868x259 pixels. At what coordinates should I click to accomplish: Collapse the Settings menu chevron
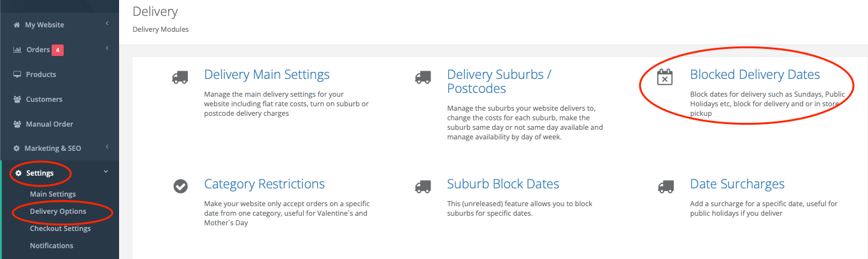tap(106, 171)
